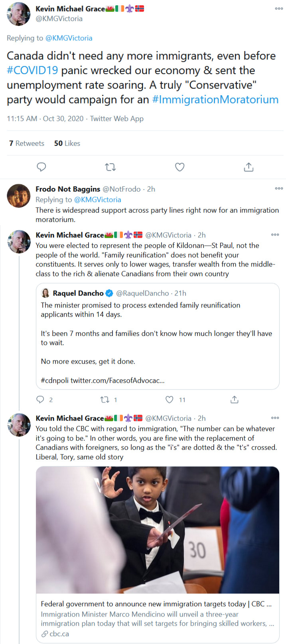Like the tweet showing 11 likes
The height and width of the screenshot is (644, 286).
[x=170, y=399]
